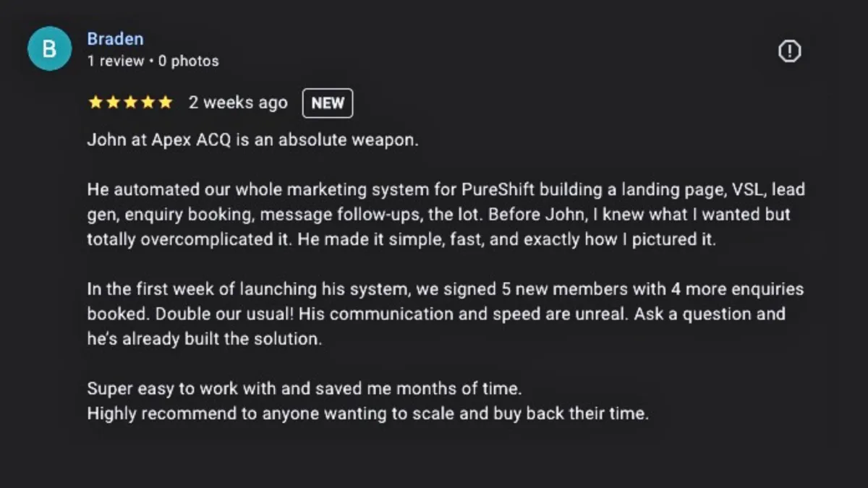Screen dimensions: 868x488
Task: Click the first yellow rating star
Action: (x=95, y=103)
